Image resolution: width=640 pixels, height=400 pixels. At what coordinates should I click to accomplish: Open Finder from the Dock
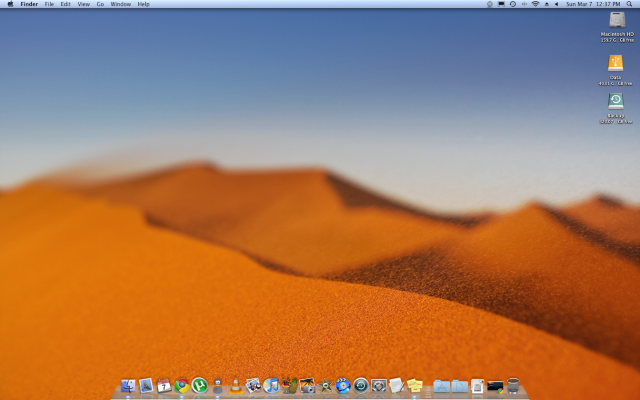128,386
